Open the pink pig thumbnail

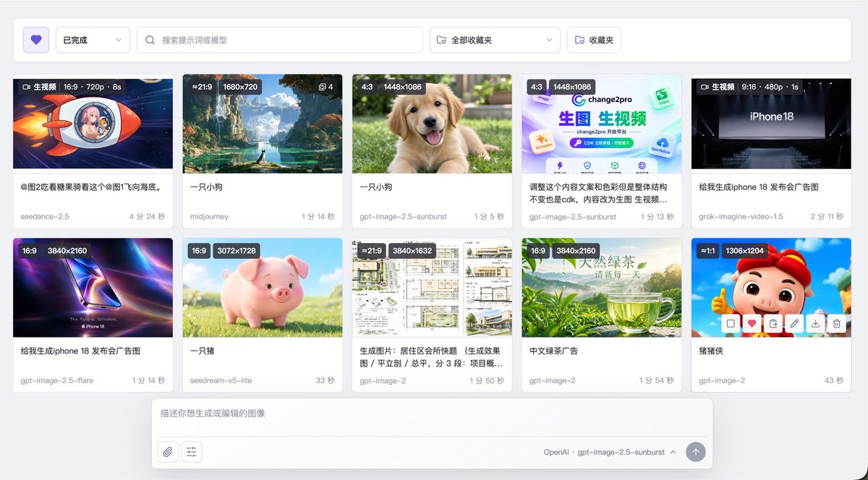pos(263,288)
